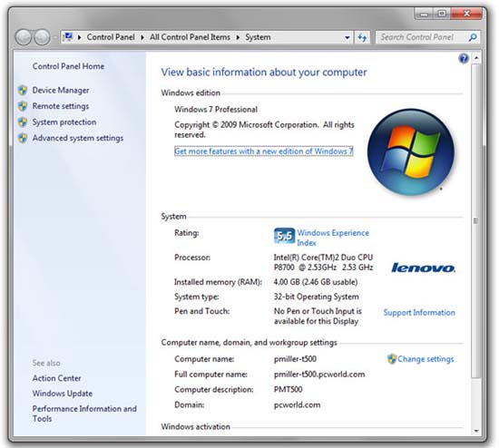Click the No Pen or Touch Input text
Image resolution: width=499 pixels, height=448 pixels.
(x=318, y=317)
